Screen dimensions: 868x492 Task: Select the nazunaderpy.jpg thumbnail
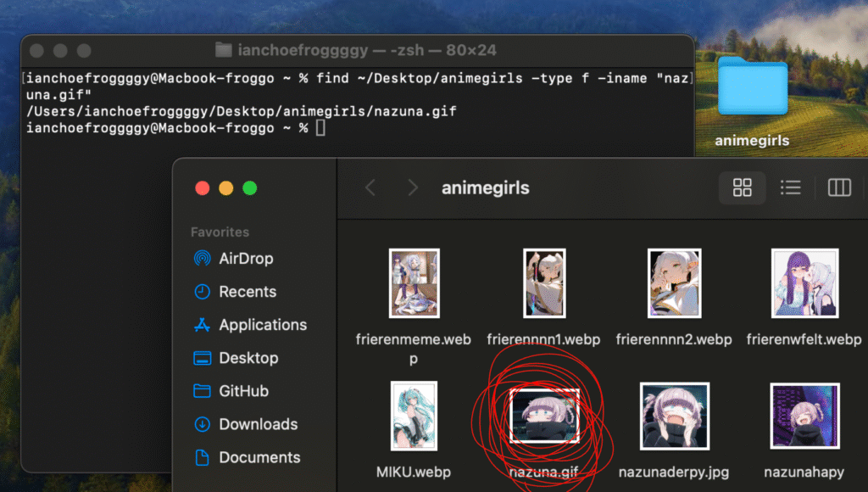(674, 416)
